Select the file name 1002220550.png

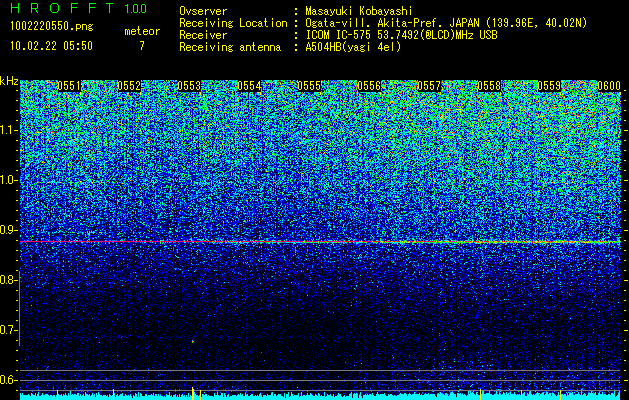[x=51, y=26]
